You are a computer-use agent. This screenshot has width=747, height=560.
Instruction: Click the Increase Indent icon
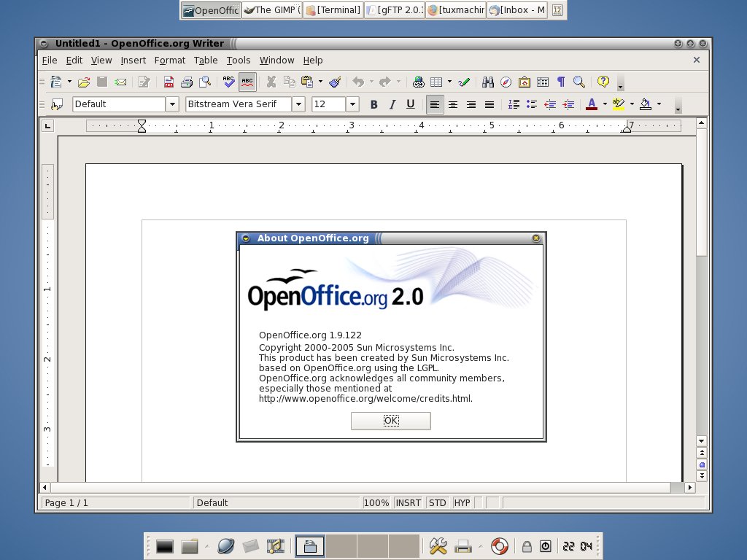click(568, 104)
